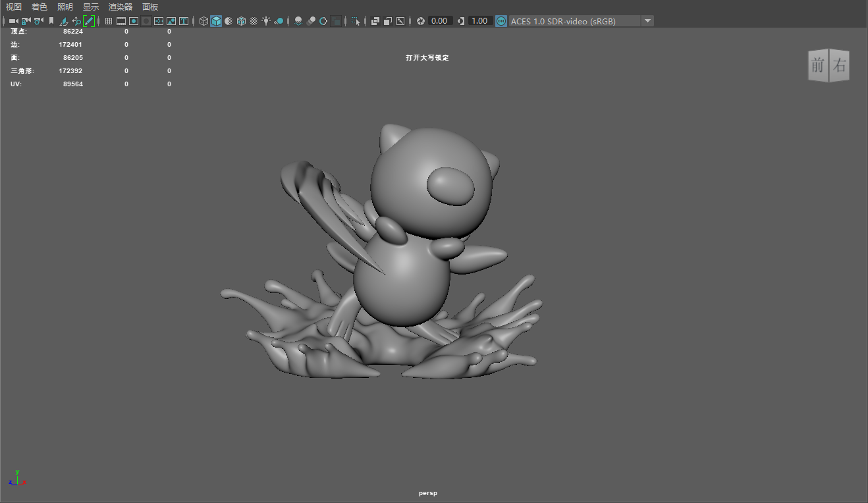The width and height of the screenshot is (868, 503).
Task: Toggle Shadows icon
Action: click(x=279, y=21)
